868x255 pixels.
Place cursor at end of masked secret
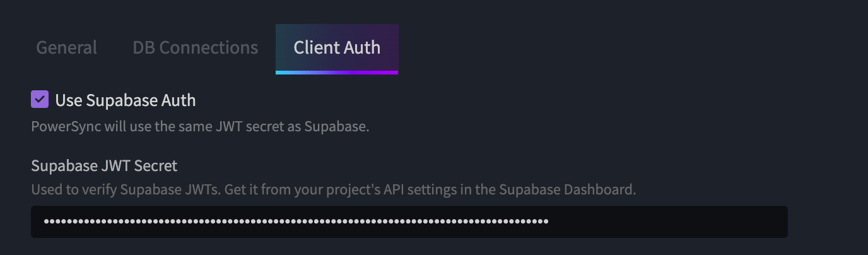click(549, 222)
